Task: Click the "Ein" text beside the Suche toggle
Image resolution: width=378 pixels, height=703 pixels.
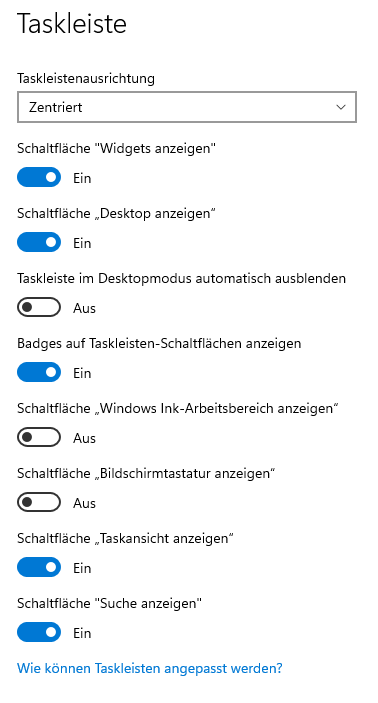Action: [83, 633]
